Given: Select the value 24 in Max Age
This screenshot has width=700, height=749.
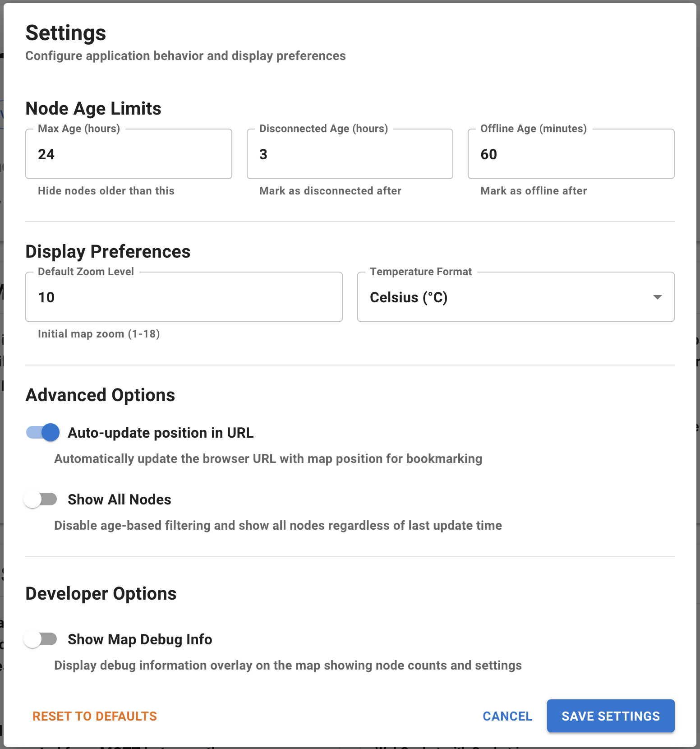Looking at the screenshot, I should point(46,154).
